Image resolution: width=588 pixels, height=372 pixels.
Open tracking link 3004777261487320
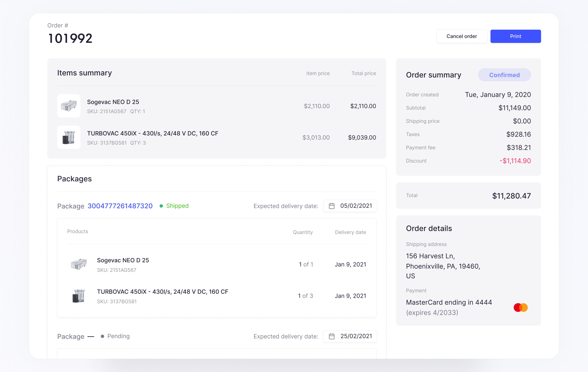point(120,206)
